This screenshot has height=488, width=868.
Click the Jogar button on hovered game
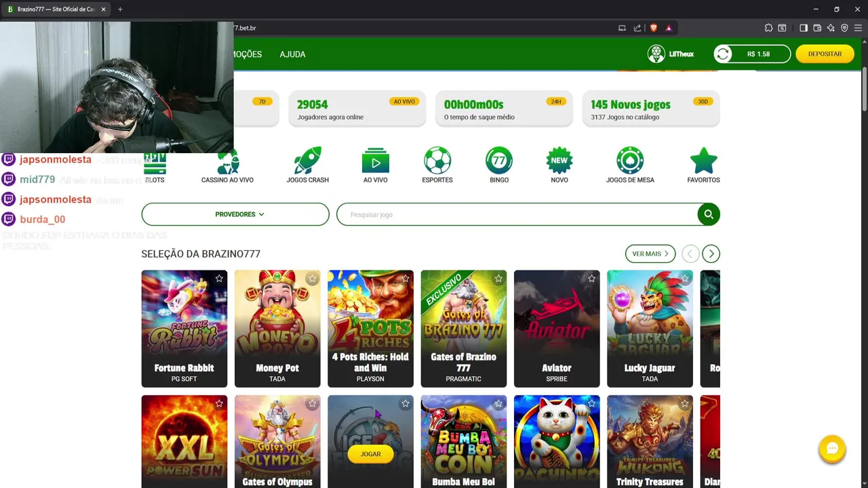tap(370, 454)
